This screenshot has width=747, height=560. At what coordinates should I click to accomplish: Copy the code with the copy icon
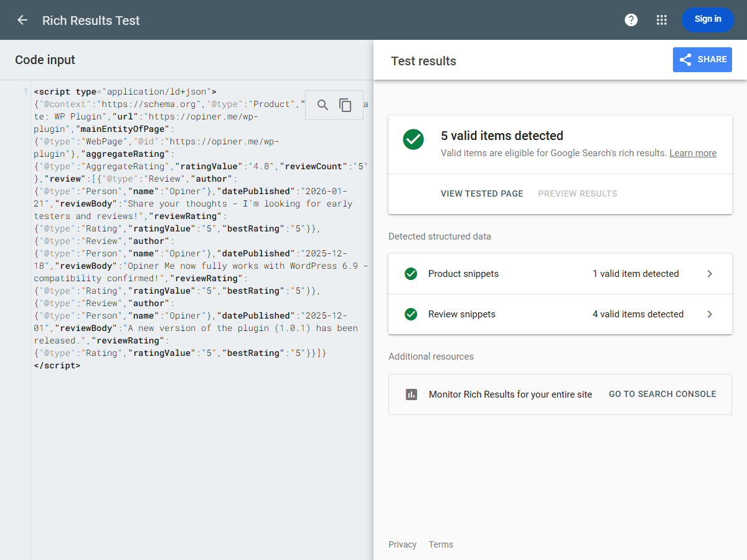coord(345,105)
